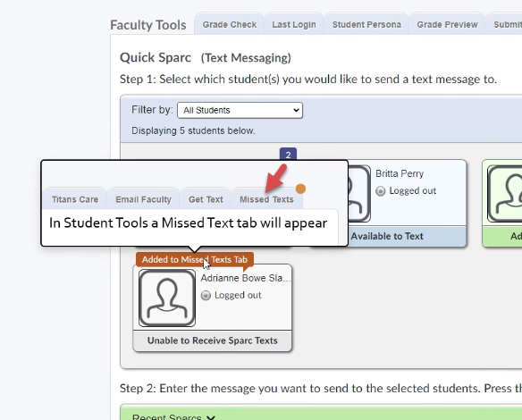Click the Unable to Receive Sparc Texts label

point(213,340)
